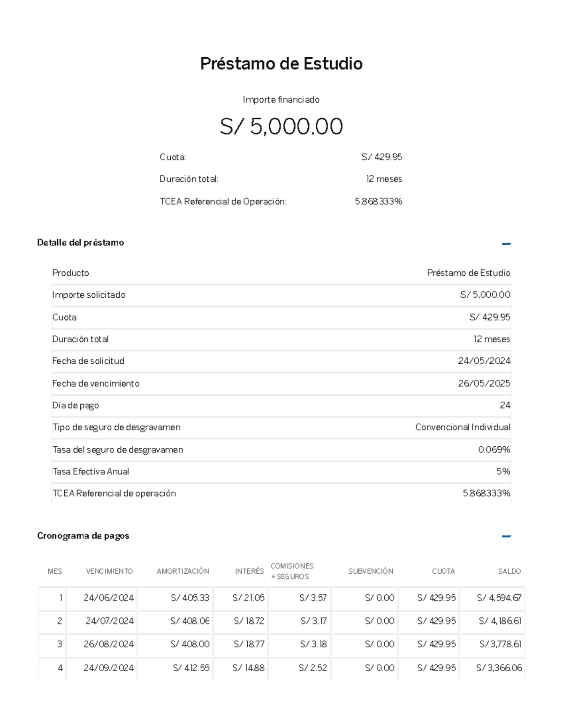Click the Detalle del préstamo heading
This screenshot has width=563, height=728.
pyautogui.click(x=81, y=242)
